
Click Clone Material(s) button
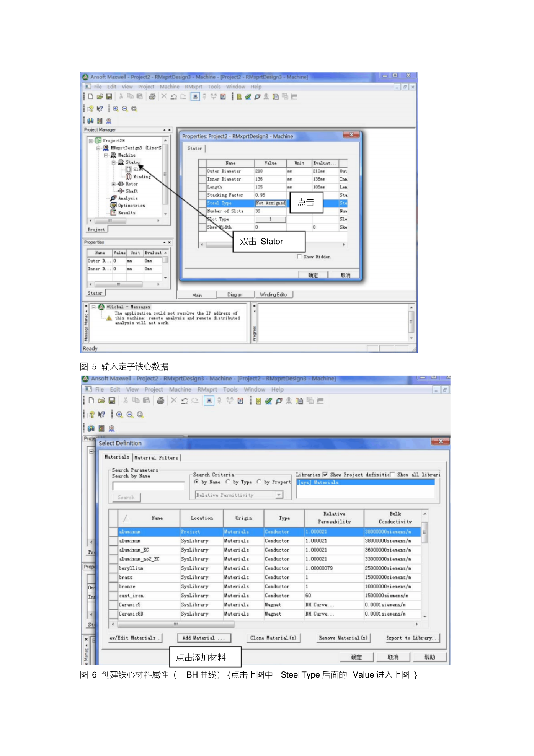click(x=273, y=638)
